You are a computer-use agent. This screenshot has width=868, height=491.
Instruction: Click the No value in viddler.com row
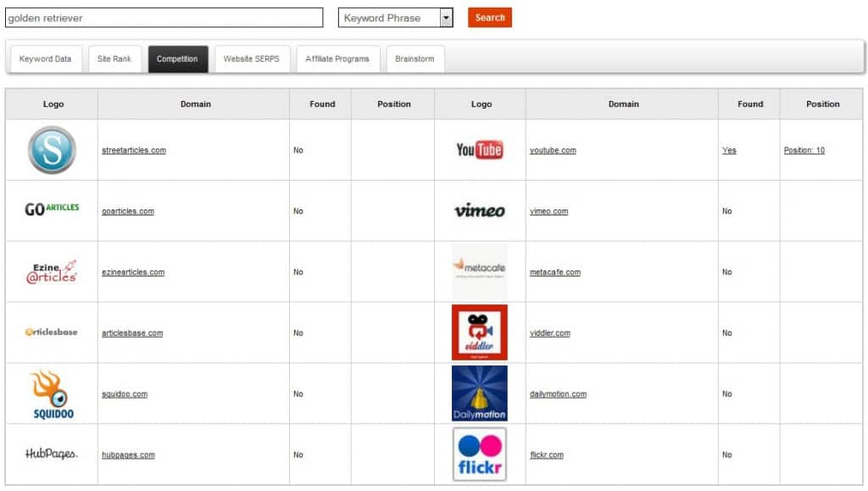[x=726, y=332]
